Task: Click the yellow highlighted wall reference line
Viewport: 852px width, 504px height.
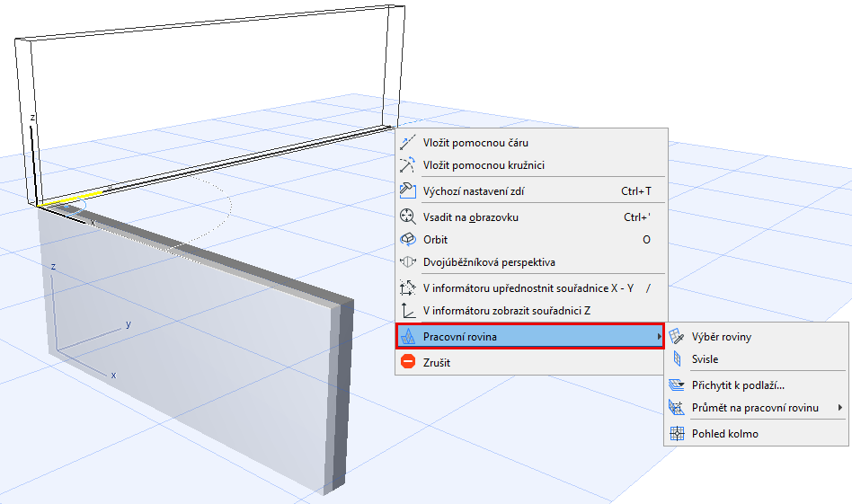Action: 71,199
